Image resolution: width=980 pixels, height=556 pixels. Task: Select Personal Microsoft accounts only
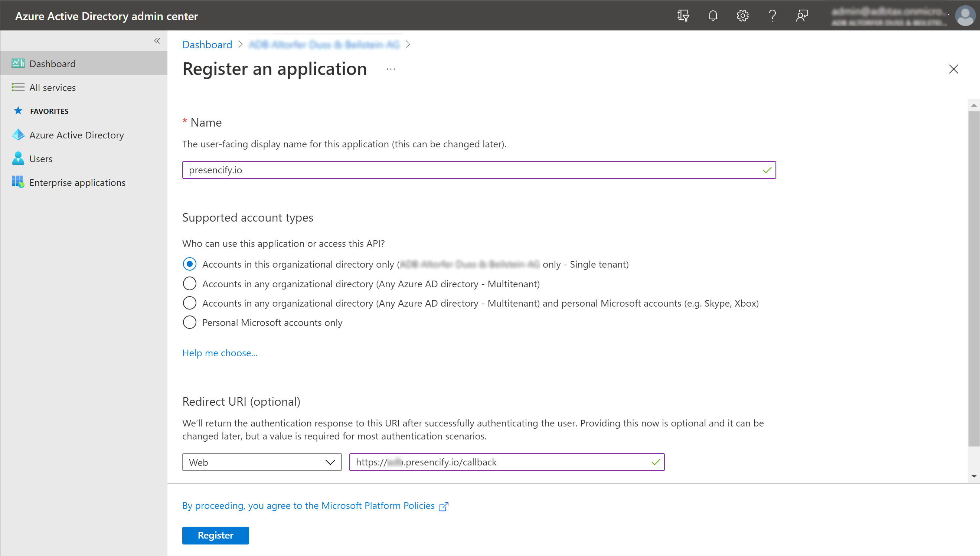189,323
